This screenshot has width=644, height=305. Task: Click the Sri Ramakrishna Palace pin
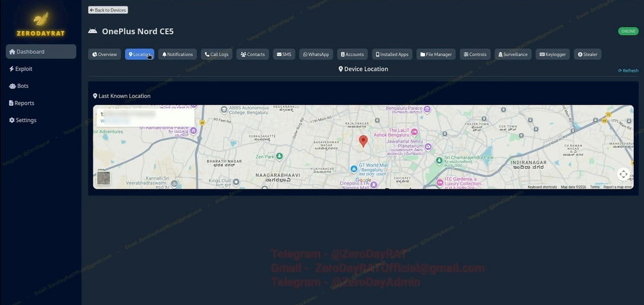[x=193, y=131]
